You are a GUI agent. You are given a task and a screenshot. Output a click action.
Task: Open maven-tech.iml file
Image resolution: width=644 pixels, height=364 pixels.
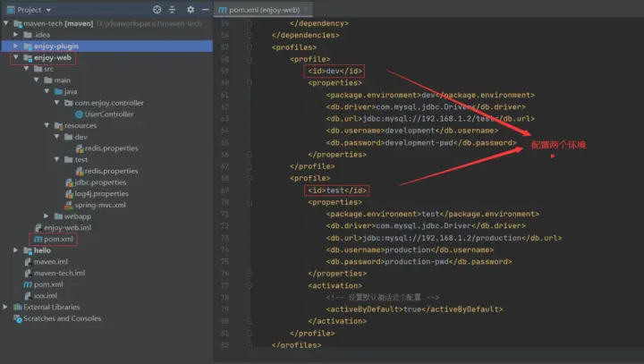(60, 273)
